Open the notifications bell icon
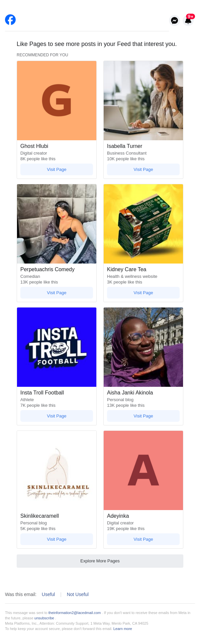 coord(188,21)
